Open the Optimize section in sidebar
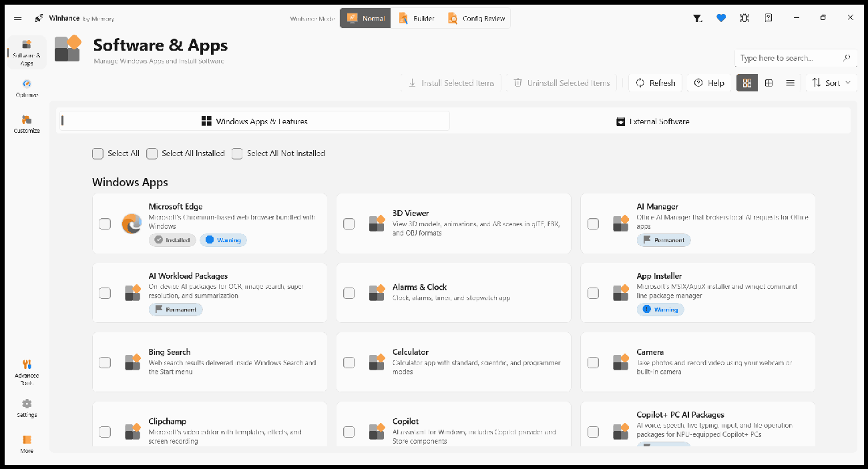 [27, 88]
